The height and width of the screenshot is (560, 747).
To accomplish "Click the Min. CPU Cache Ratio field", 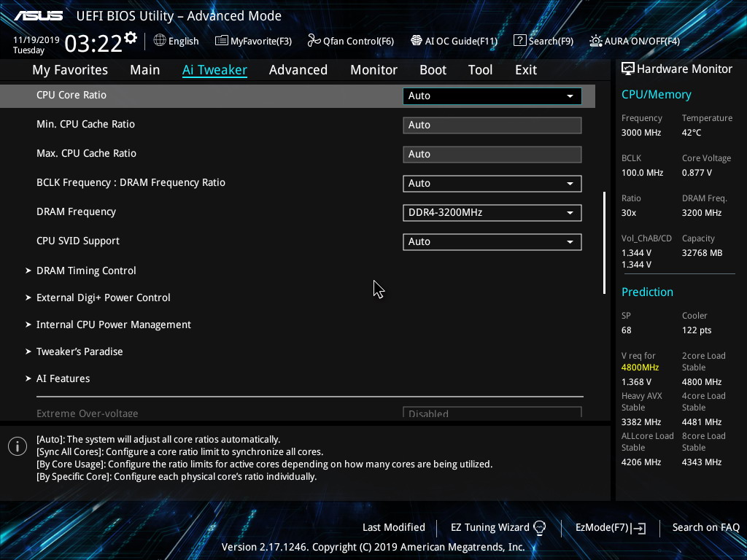I will tap(492, 125).
